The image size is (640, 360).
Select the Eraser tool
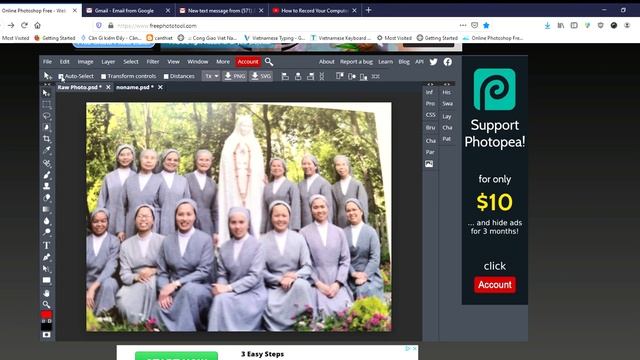point(47,198)
